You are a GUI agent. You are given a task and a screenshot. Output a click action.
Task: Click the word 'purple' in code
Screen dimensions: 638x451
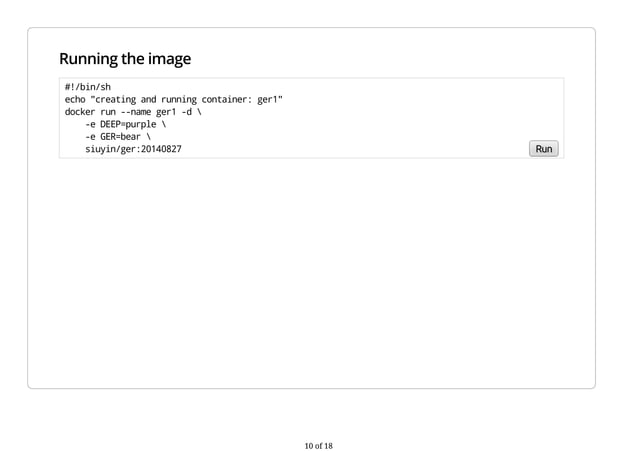pyautogui.click(x=141, y=124)
